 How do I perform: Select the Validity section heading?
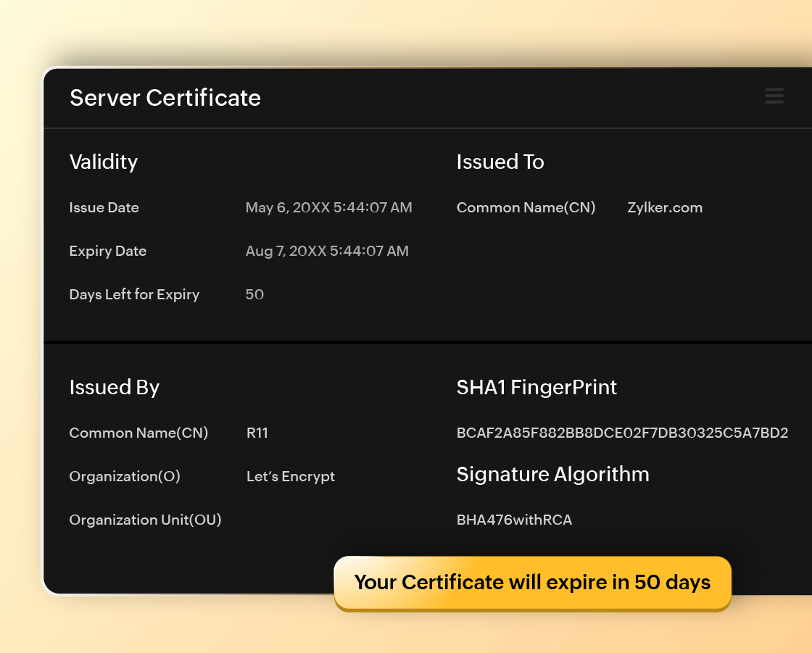pos(103,162)
